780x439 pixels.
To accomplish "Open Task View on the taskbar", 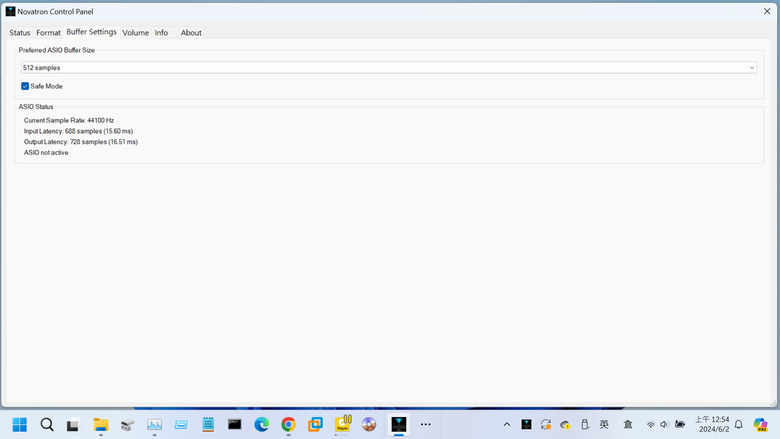I will (73, 425).
